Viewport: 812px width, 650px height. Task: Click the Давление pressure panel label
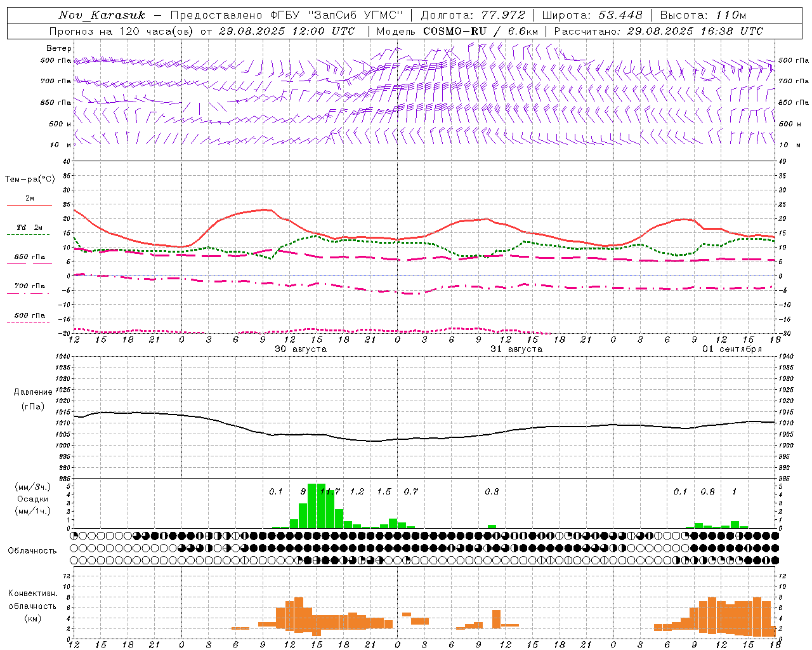(x=33, y=392)
